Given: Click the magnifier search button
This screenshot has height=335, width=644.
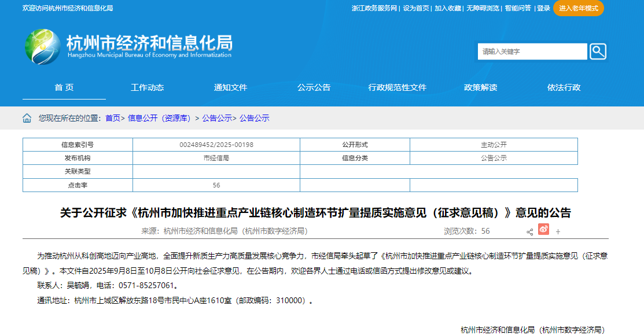Looking at the screenshot, I should pos(598,51).
